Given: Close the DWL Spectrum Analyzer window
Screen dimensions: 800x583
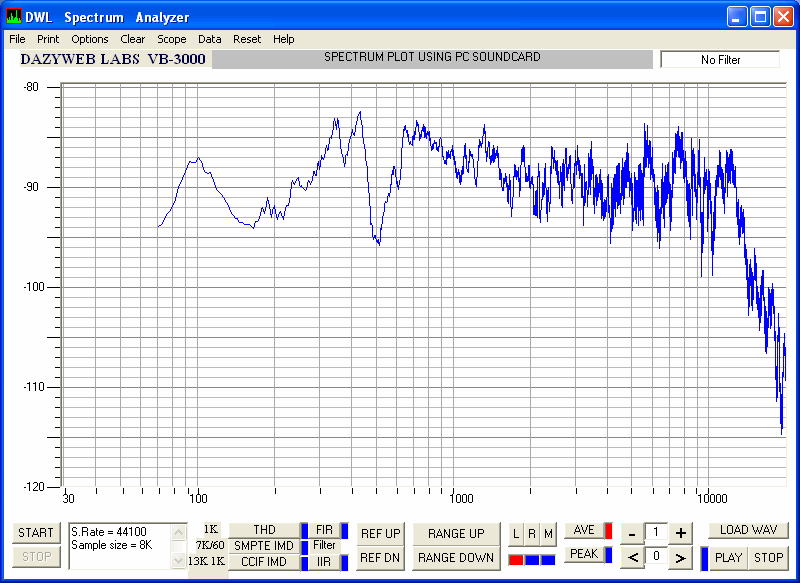Looking at the screenshot, I should (x=783, y=16).
